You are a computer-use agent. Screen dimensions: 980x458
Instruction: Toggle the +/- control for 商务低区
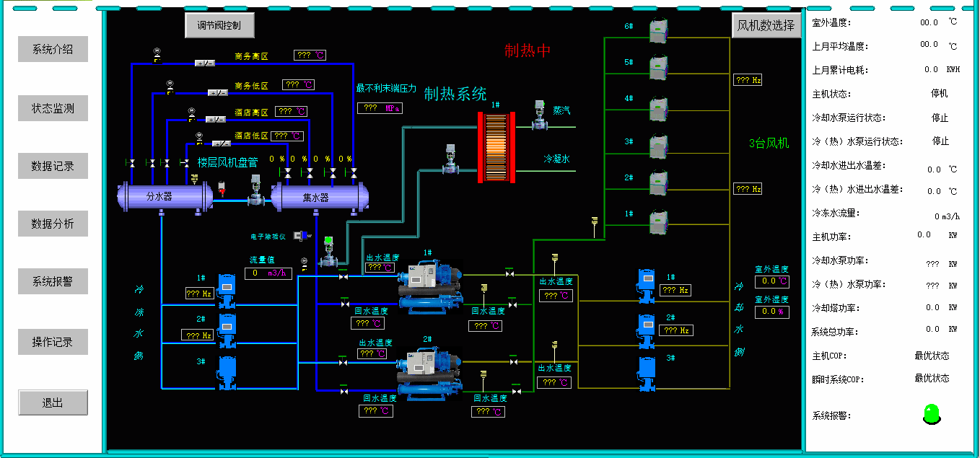tap(217, 92)
